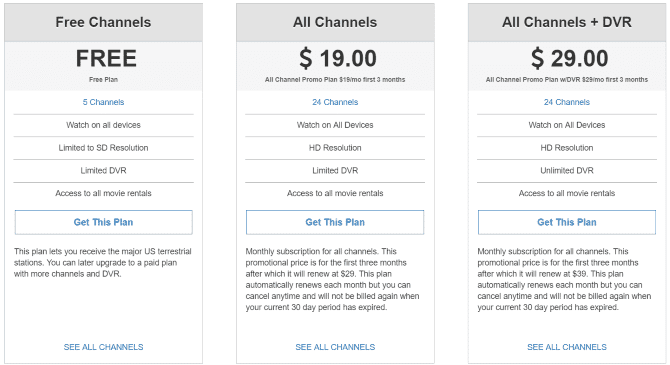Click the FREE price text
The width and height of the screenshot is (670, 365).
click(x=106, y=59)
